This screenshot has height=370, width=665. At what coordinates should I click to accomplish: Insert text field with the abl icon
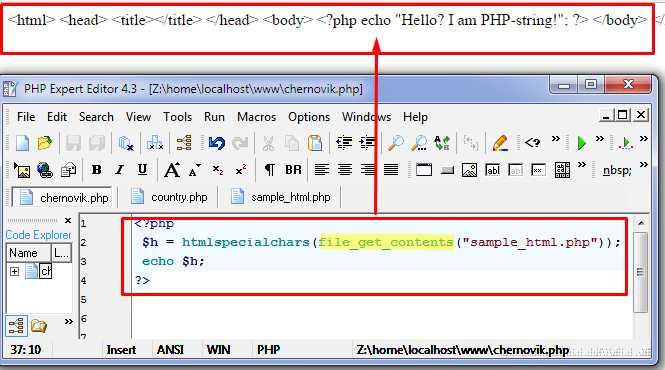(492, 171)
